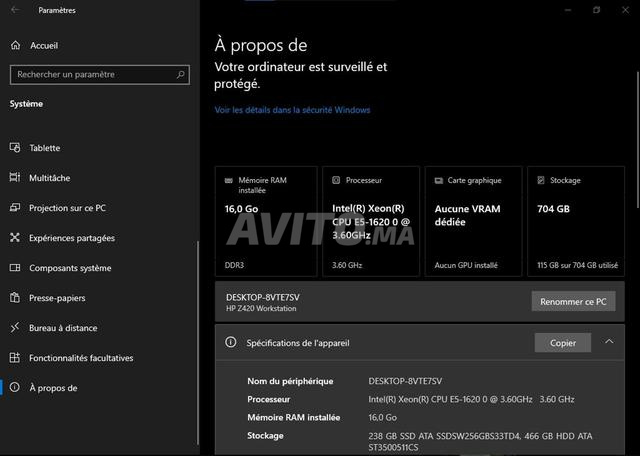This screenshot has height=456, width=640.
Task: Open Composants système settings
Action: pos(70,268)
